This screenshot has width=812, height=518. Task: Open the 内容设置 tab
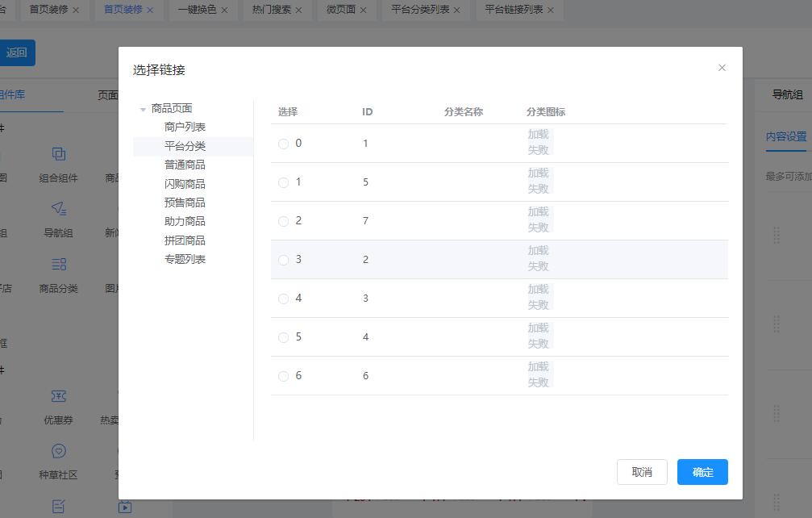point(786,136)
